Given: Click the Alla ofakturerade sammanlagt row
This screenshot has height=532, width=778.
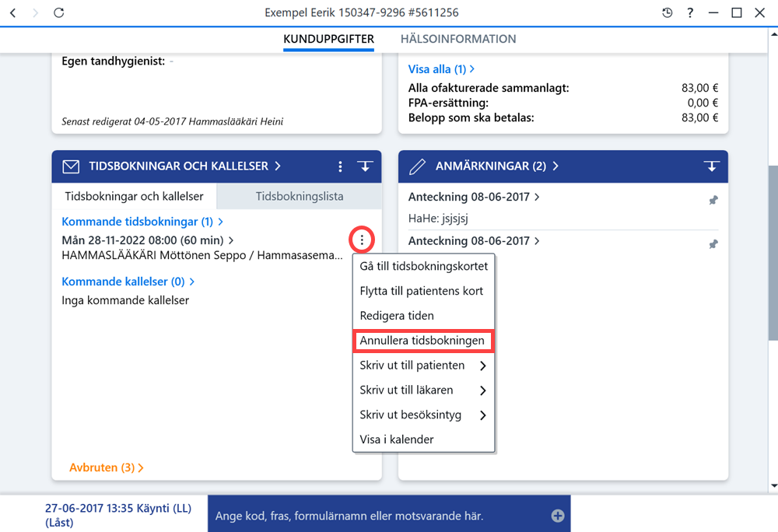Looking at the screenshot, I should point(563,88).
